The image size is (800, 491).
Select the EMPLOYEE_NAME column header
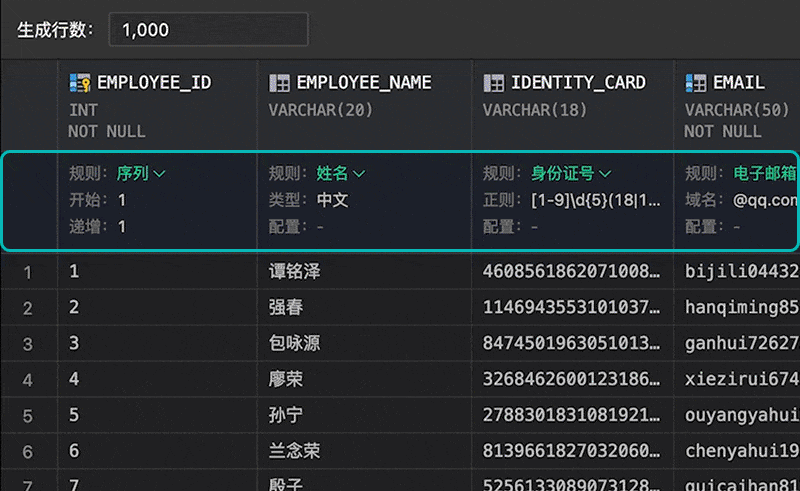pyautogui.click(x=365, y=106)
